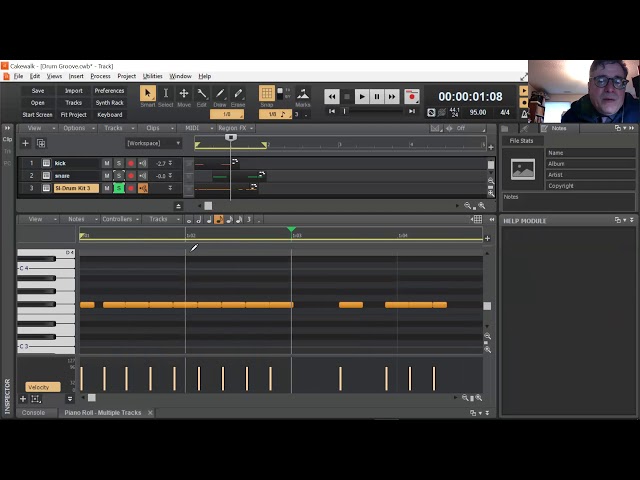Unsolo the SI-Drum Kit 3 track
This screenshot has height=480, width=640.
[119, 188]
